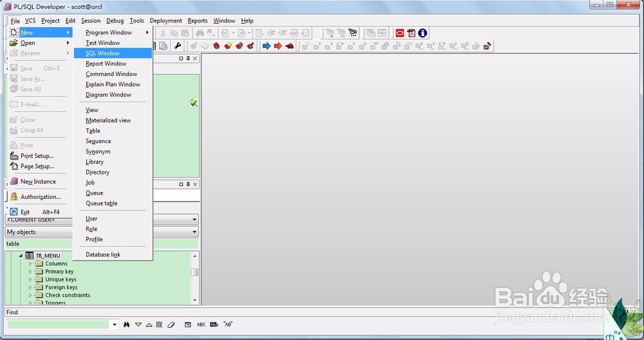Click the film camera icon with dots

click(353, 33)
